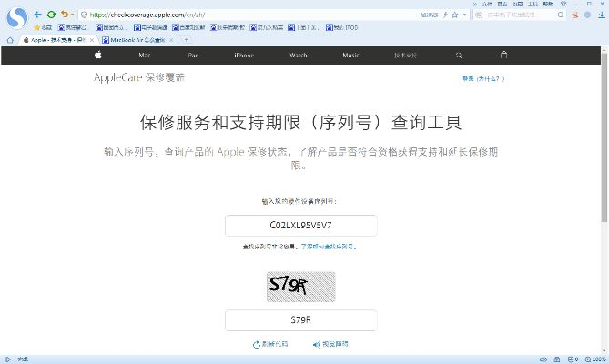Click the home icon beside tabs
The image size is (609, 364).
pyautogui.click(x=10, y=40)
